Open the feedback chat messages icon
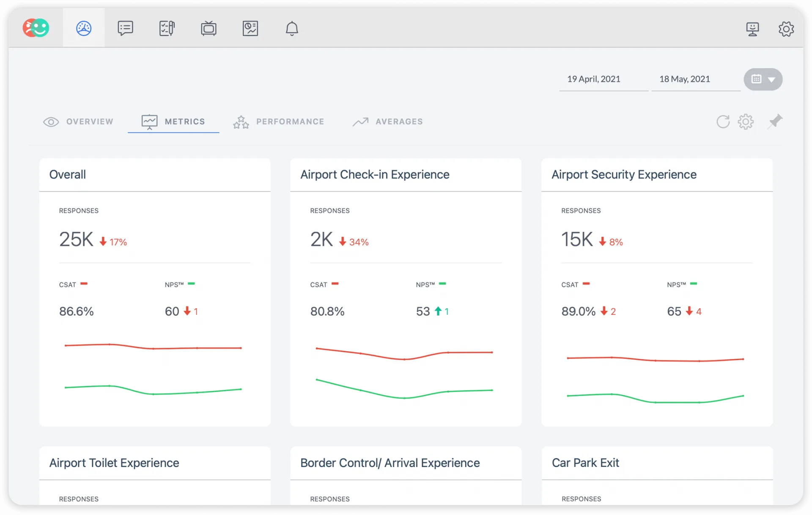 [x=125, y=28]
